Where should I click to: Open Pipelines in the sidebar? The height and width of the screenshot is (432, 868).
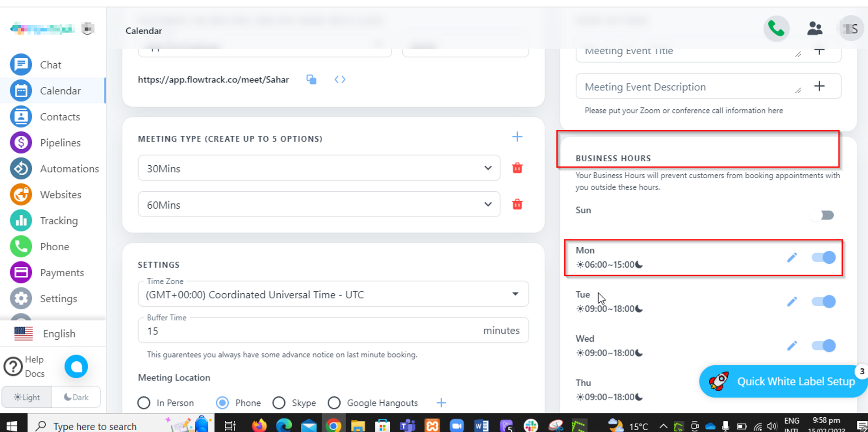(x=60, y=143)
